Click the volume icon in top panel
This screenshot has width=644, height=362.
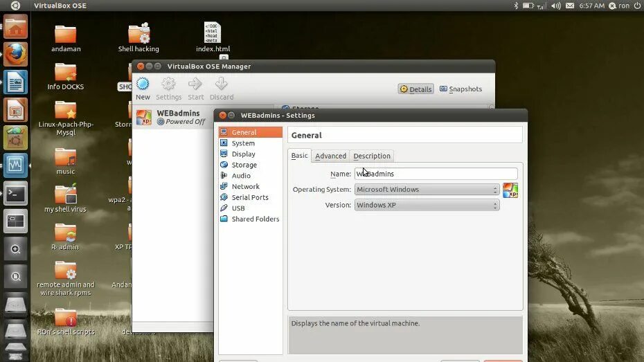[x=555, y=6]
